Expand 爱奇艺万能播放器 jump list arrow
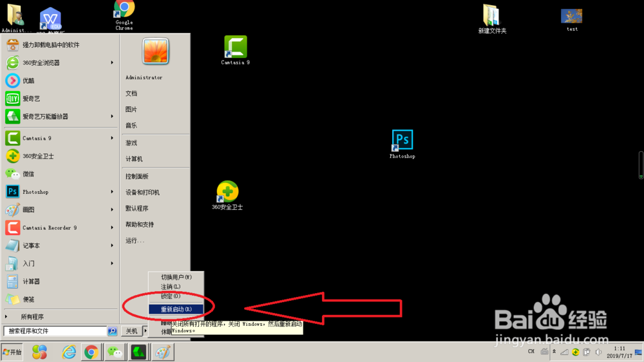Image resolution: width=644 pixels, height=362 pixels. [x=111, y=117]
